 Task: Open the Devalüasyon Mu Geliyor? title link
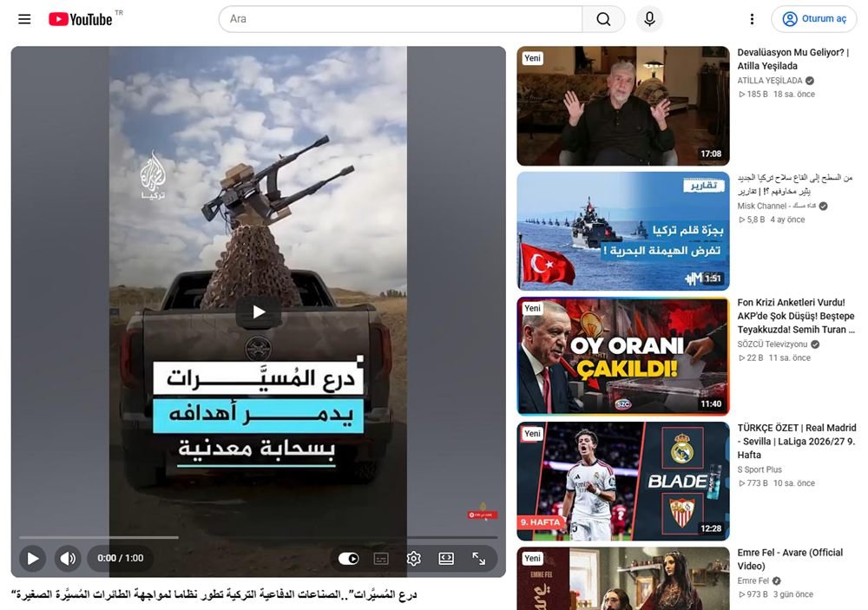coord(792,59)
